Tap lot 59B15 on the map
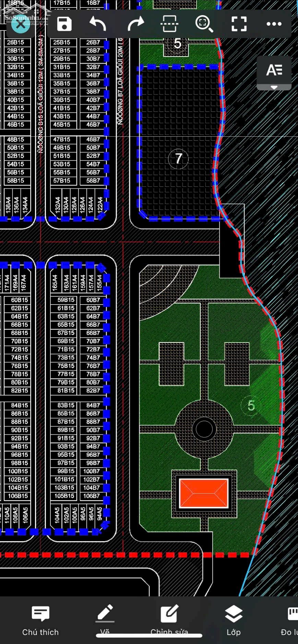 tap(66, 300)
